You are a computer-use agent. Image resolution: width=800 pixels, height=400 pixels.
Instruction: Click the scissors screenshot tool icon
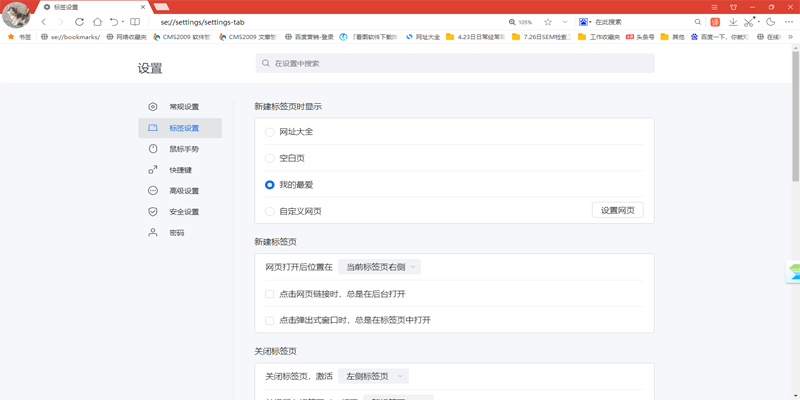pos(748,21)
